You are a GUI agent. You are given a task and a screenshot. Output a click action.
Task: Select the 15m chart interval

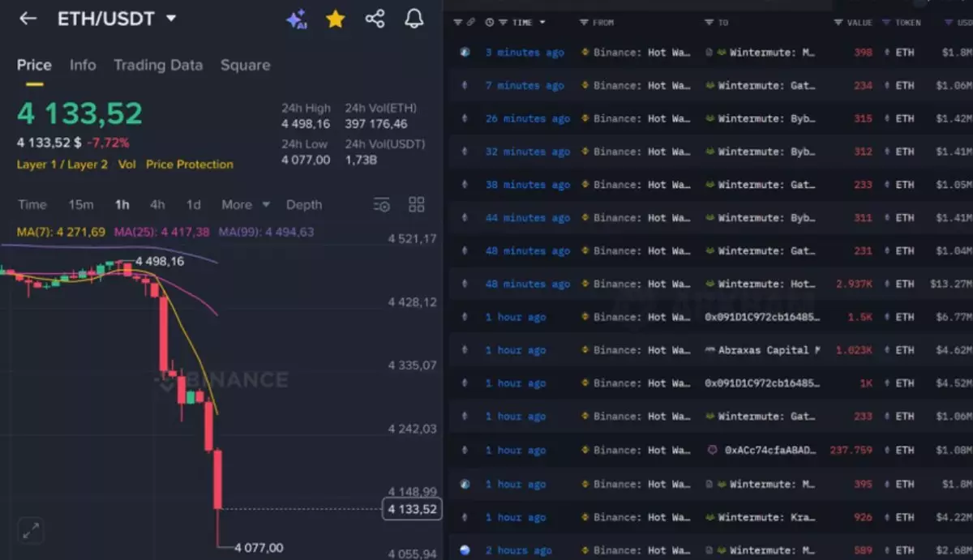(80, 205)
